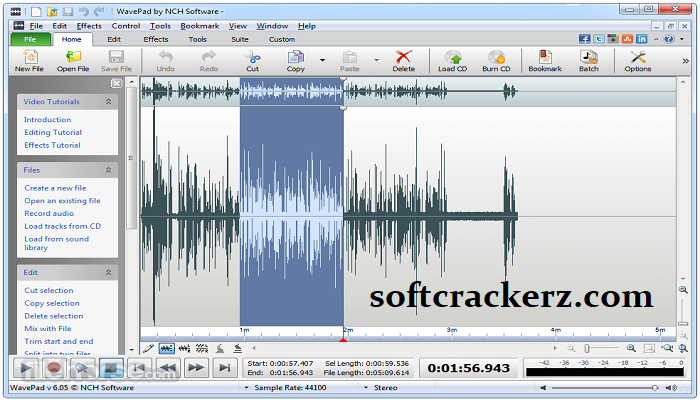This screenshot has width=700, height=400.
Task: Open the Sample Rate dropdown in status bar
Action: [246, 388]
